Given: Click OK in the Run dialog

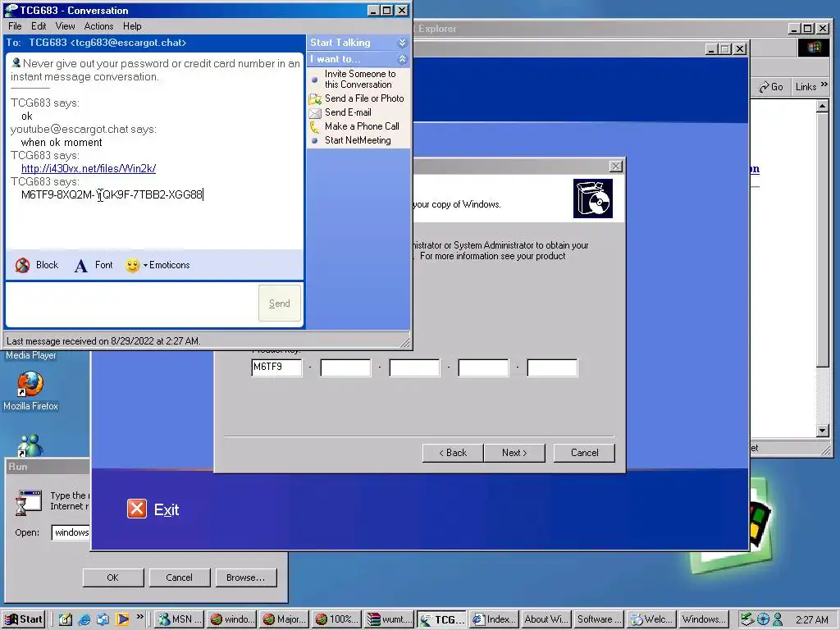Looking at the screenshot, I should coord(113,577).
